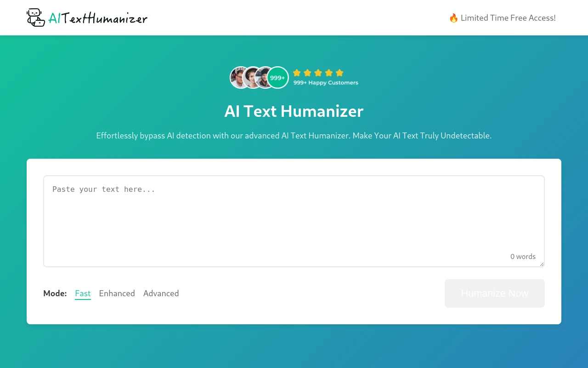588x368 pixels.
Task: Click the 999+ customer count badge
Action: (277, 77)
